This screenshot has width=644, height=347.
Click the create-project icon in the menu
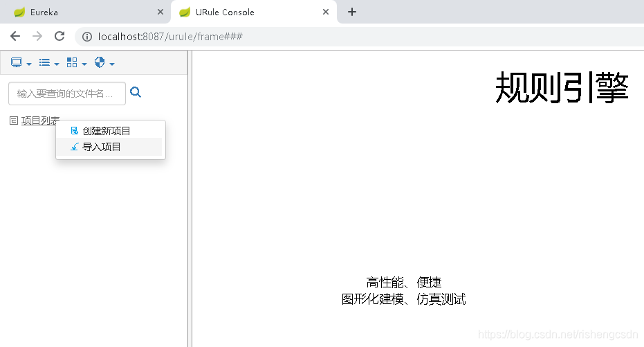point(74,131)
